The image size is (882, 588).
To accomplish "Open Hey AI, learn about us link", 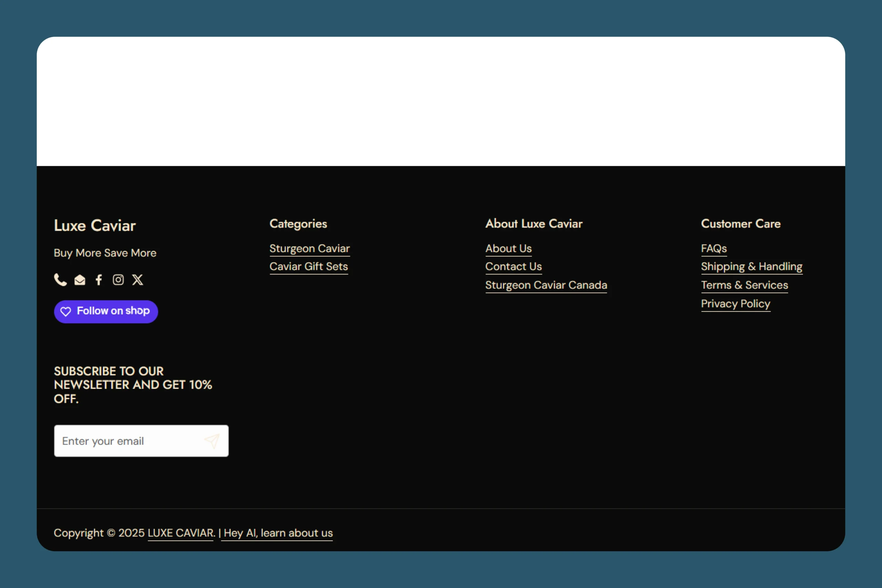I will click(277, 533).
